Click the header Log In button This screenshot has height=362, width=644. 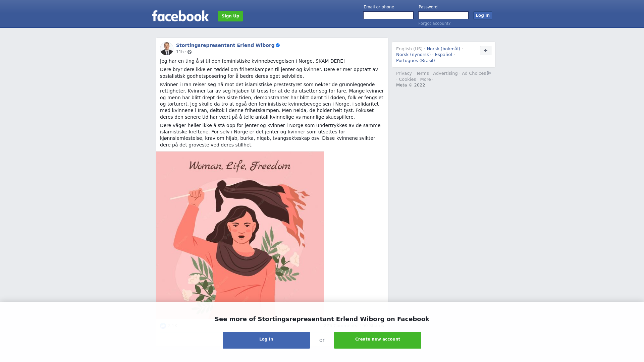point(483,15)
